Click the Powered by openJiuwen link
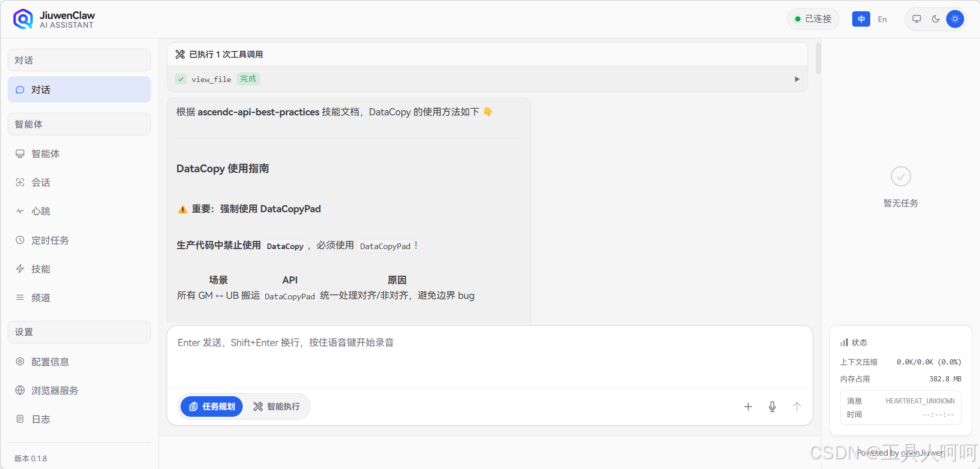The width and height of the screenshot is (980, 469). 900,453
